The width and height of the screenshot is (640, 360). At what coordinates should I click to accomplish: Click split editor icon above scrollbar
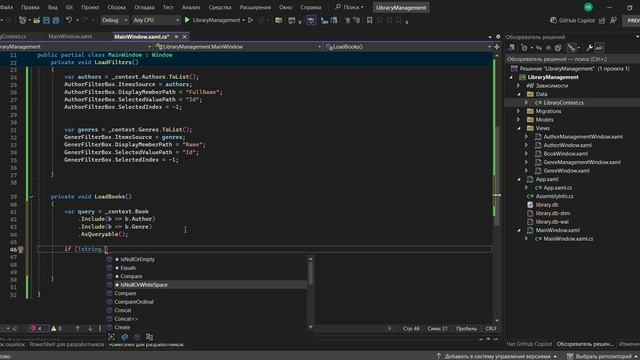click(497, 47)
